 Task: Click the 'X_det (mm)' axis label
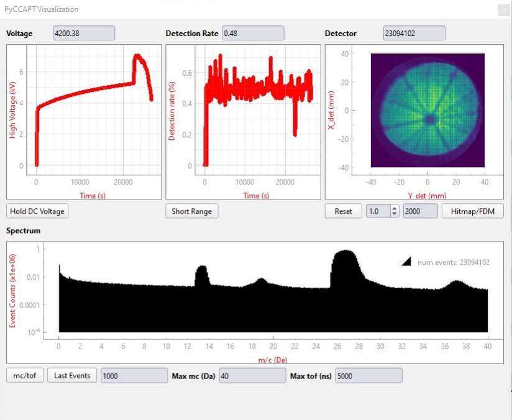pyautogui.click(x=331, y=110)
